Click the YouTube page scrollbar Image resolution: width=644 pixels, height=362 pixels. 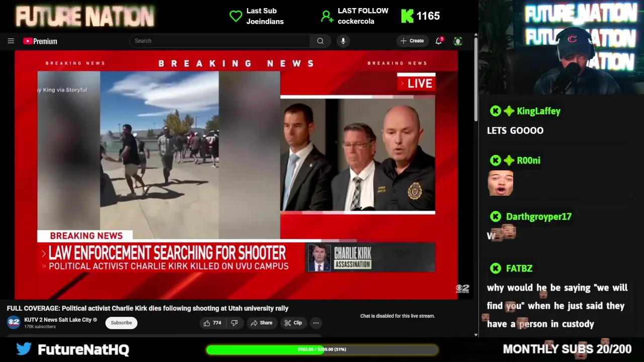[475, 80]
